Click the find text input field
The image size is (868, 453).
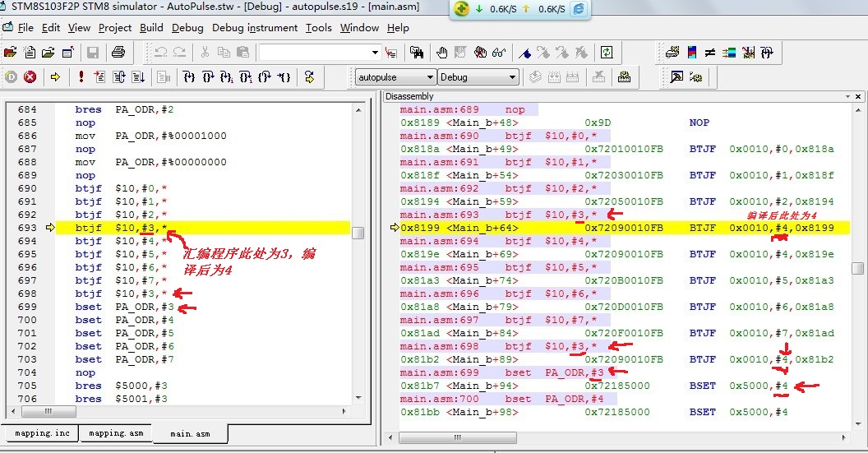[x=314, y=53]
